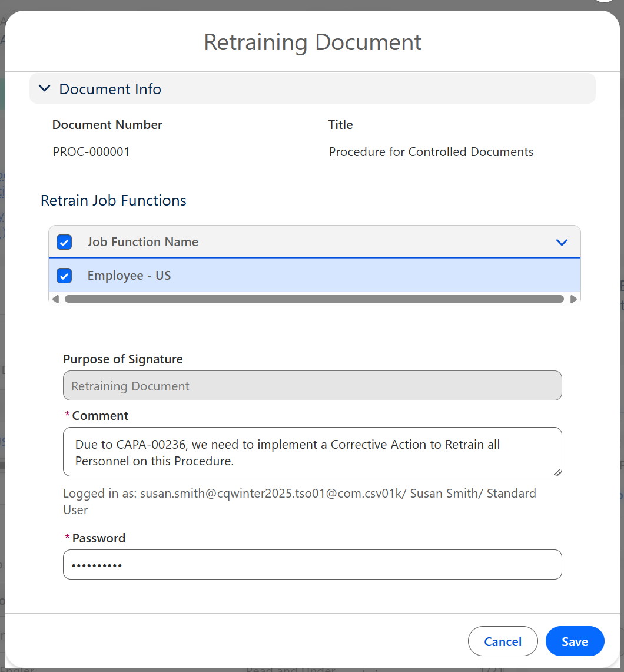
Task: Click the horizontal scrollbar thumb under table
Action: [314, 299]
